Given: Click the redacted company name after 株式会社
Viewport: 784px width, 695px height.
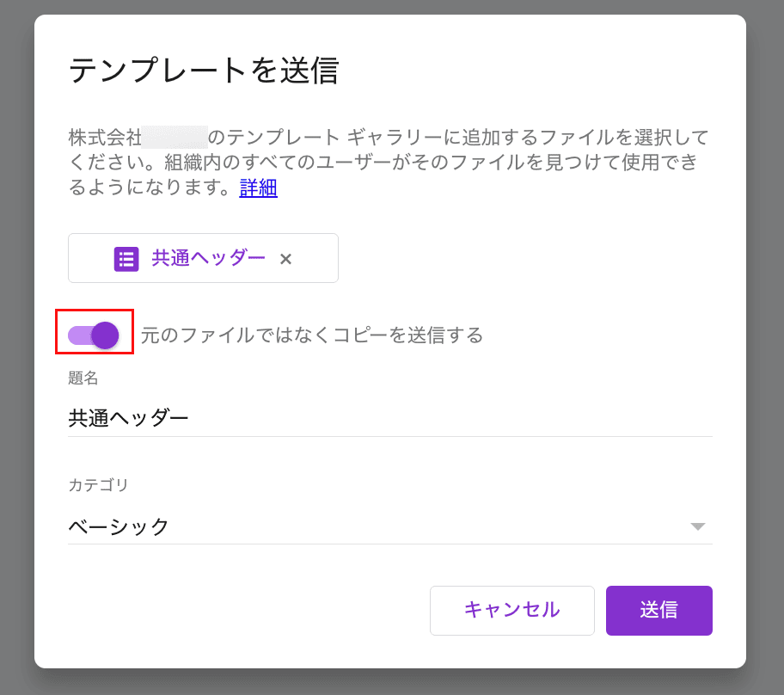Looking at the screenshot, I should 175,138.
